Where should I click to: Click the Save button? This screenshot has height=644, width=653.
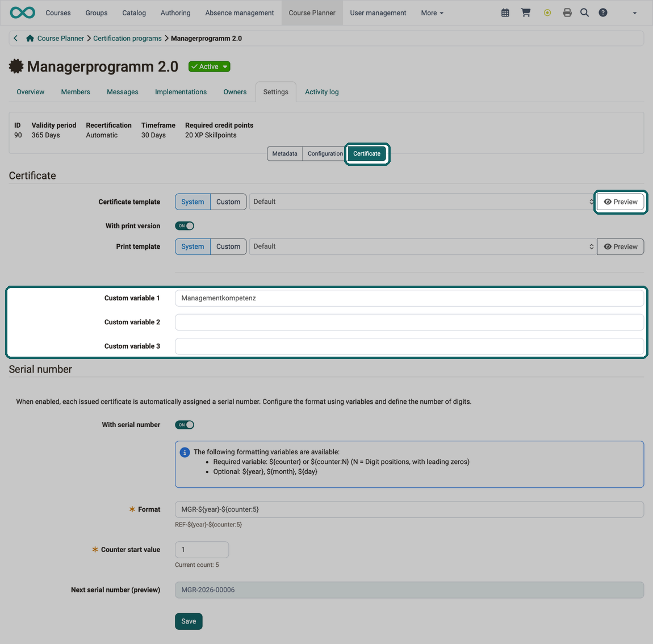click(189, 621)
